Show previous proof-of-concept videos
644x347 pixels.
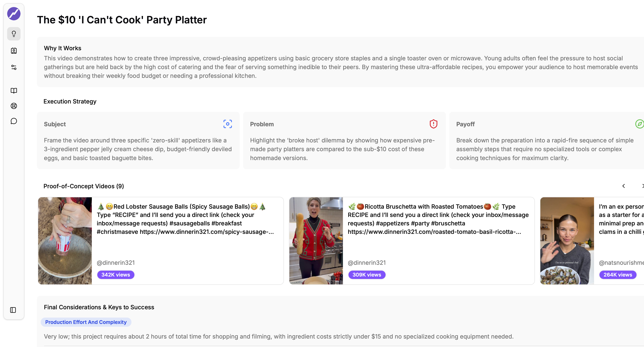point(623,186)
